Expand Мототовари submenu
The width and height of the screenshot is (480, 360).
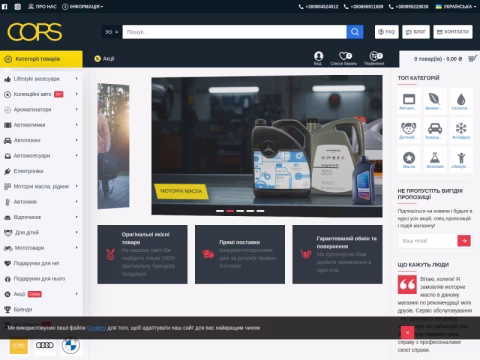pyautogui.click(x=77, y=248)
